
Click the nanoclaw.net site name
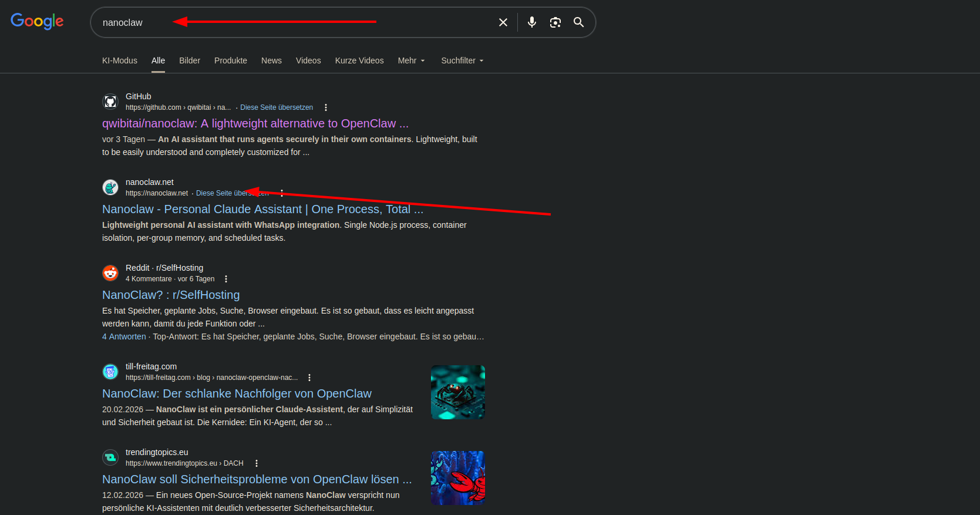coord(150,182)
